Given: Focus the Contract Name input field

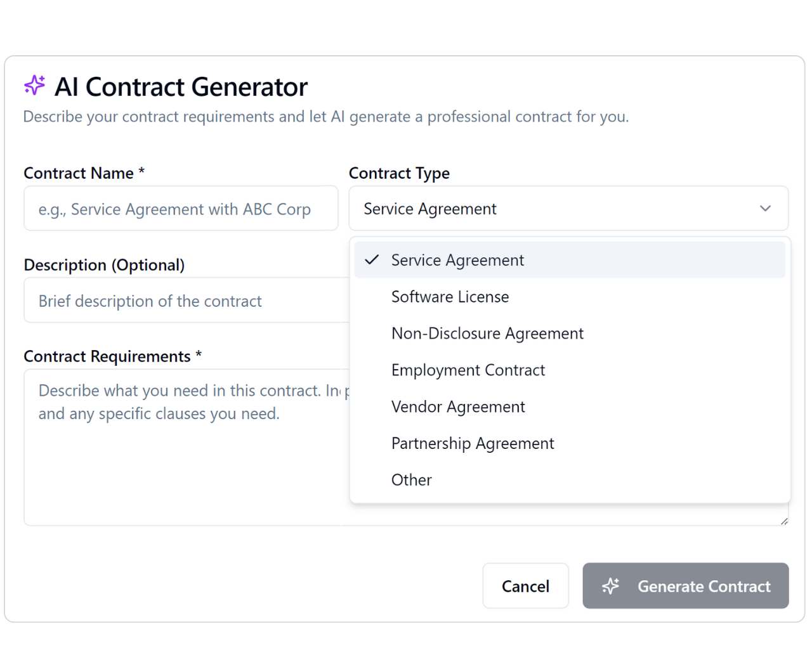Looking at the screenshot, I should pos(181,209).
